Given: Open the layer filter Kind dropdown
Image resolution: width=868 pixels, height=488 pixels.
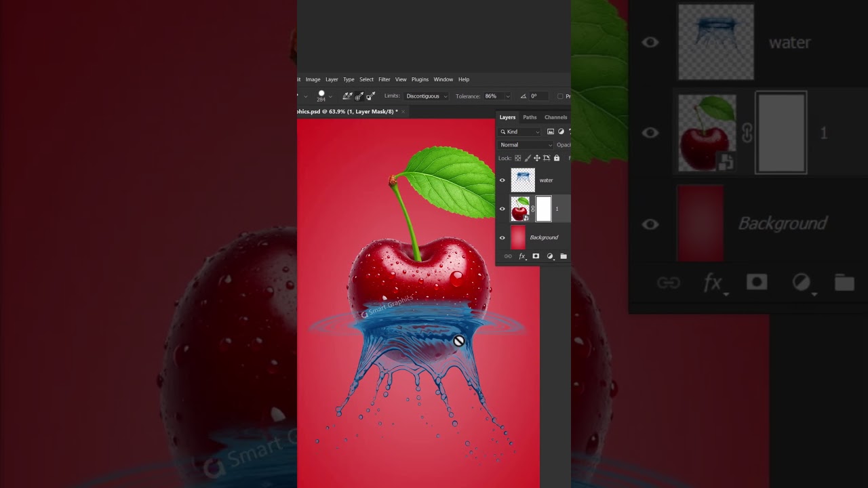Looking at the screenshot, I should pyautogui.click(x=520, y=131).
